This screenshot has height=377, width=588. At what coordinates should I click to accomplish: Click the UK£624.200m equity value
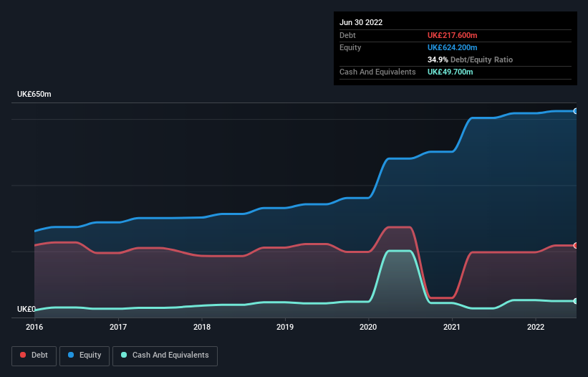tap(452, 47)
